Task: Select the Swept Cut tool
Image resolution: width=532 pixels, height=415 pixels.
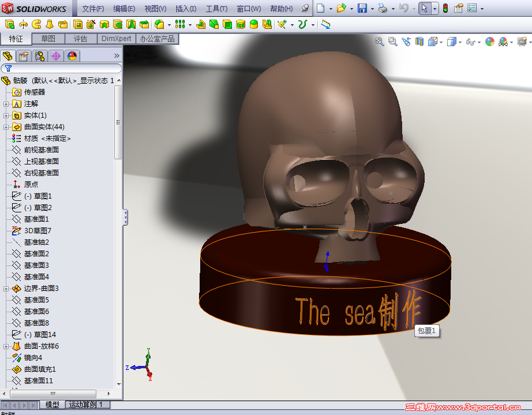Action: (118, 24)
